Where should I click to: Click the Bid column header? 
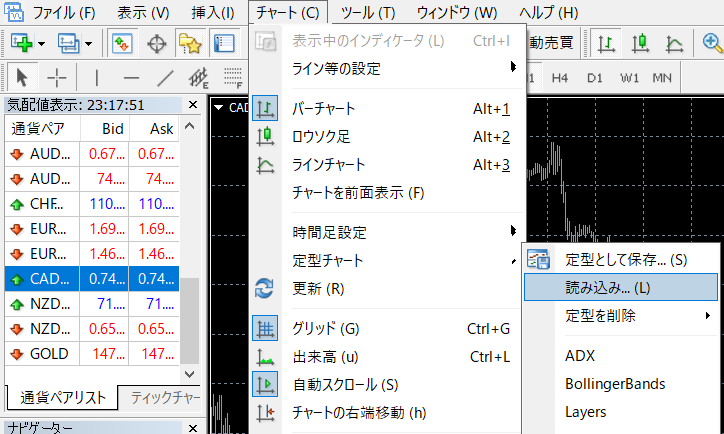[x=105, y=128]
